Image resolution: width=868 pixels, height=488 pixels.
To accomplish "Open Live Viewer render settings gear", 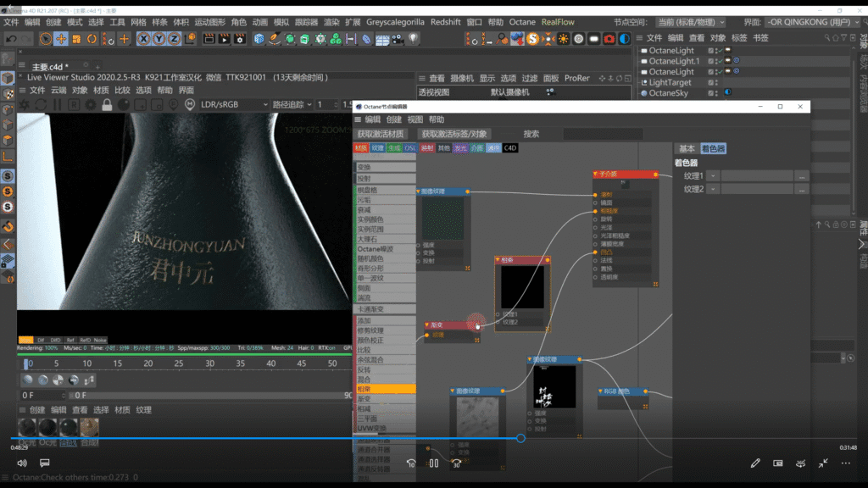I will (90, 104).
